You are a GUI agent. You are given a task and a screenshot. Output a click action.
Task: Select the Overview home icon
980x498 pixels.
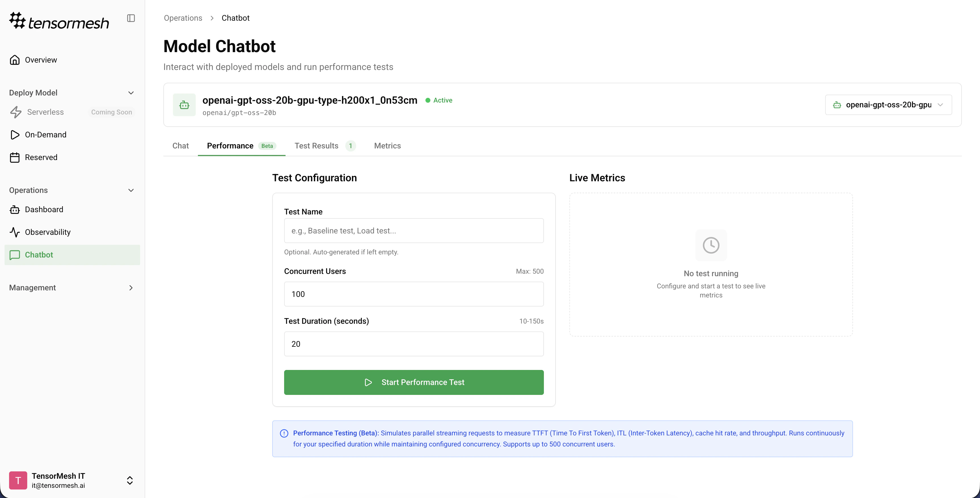tap(15, 60)
